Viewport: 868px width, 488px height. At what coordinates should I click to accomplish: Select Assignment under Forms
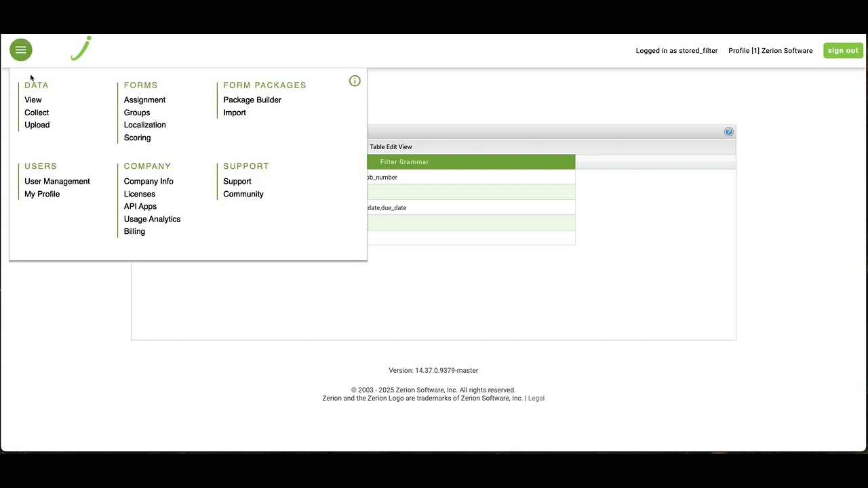144,100
